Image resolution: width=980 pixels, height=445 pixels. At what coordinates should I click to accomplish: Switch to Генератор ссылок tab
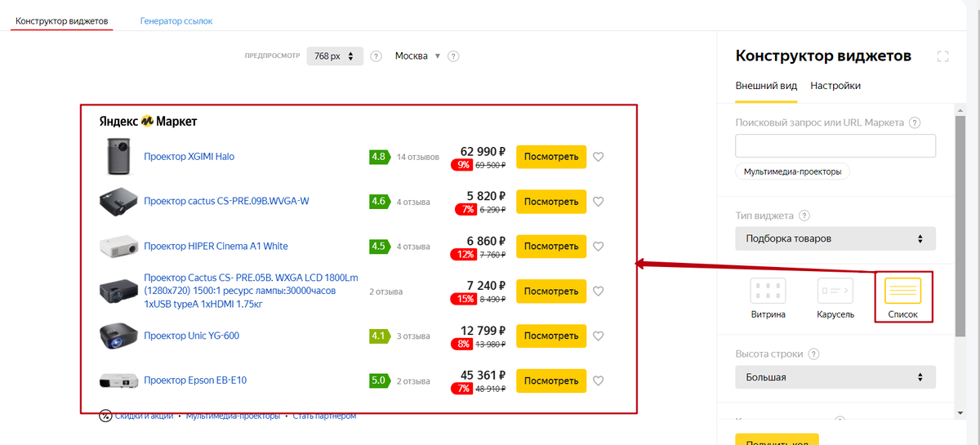[x=176, y=20]
